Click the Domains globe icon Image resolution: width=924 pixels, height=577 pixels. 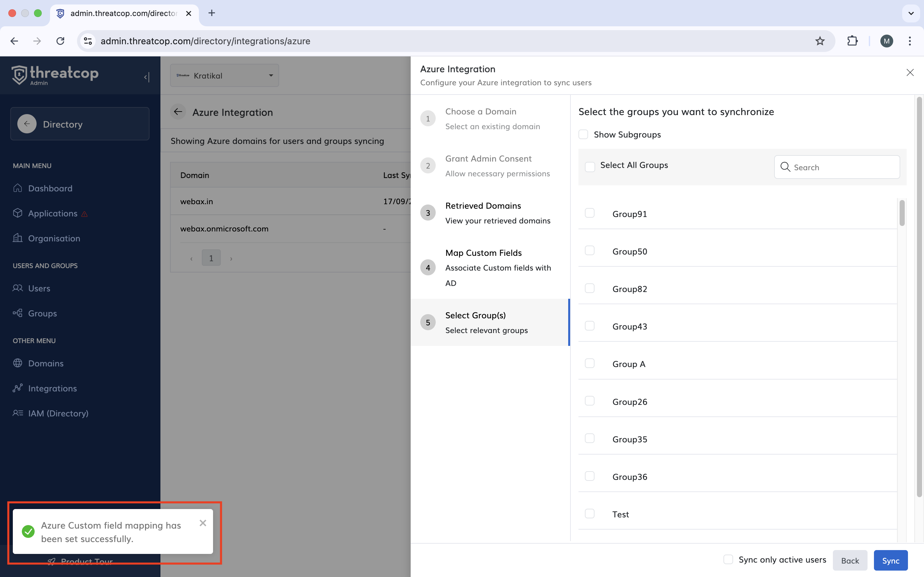18,363
